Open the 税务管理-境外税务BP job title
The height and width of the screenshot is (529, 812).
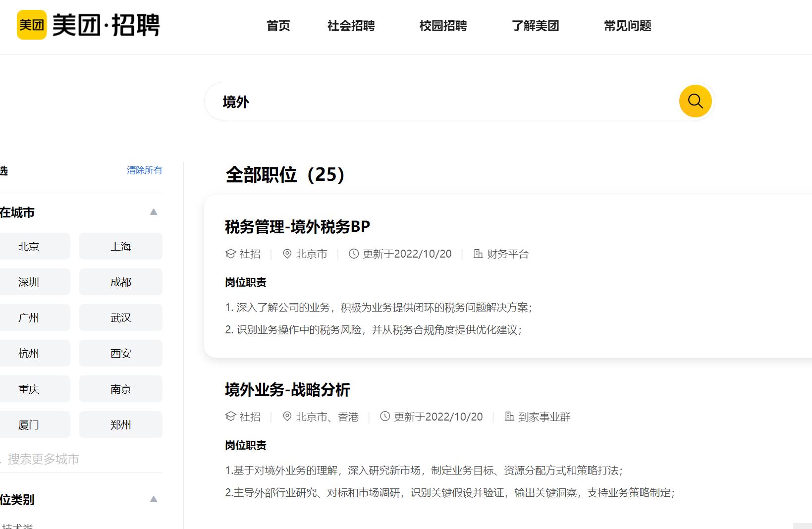pos(297,227)
